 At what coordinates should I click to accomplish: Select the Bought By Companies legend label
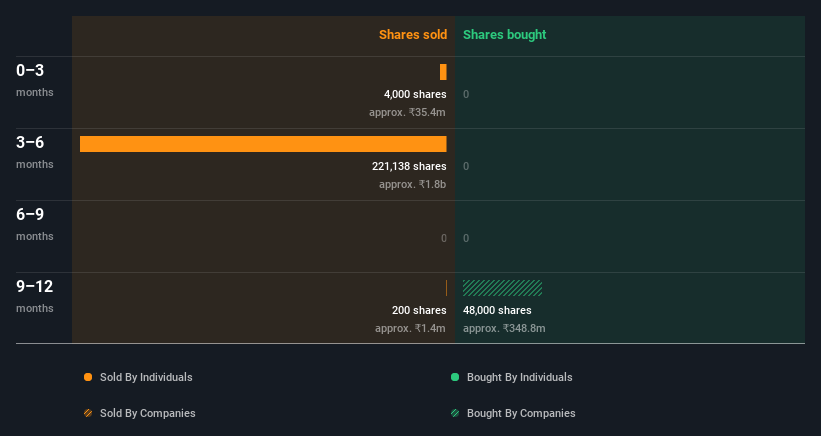point(521,413)
